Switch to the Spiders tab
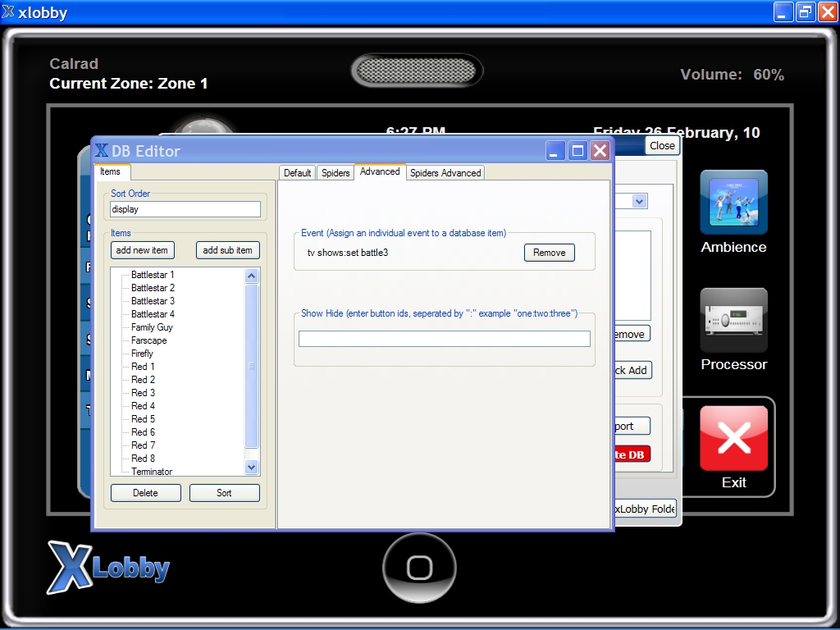840x630 pixels. (x=336, y=173)
